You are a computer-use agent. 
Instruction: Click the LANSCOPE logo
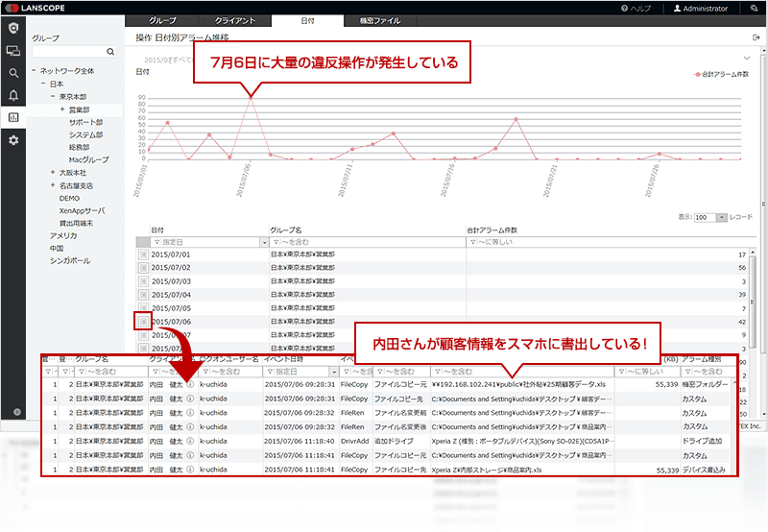coord(35,8)
